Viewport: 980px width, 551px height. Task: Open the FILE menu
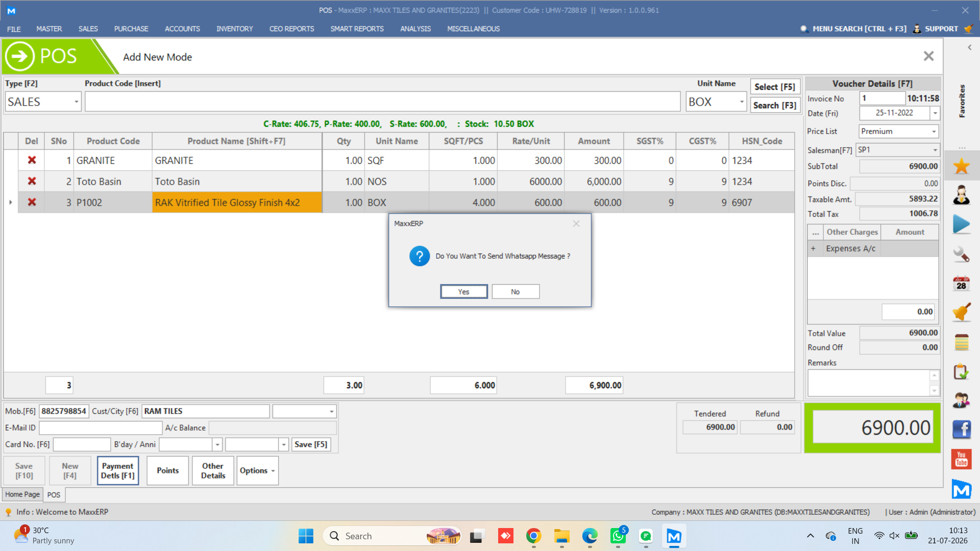pos(14,29)
